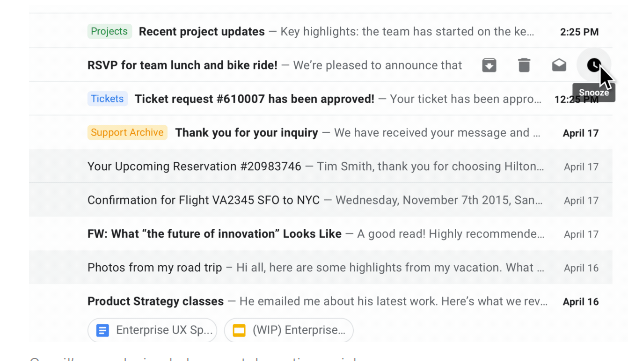This screenshot has height=361, width=642.
Task: Open Ticket request #610007 approved email
Action: pos(321,99)
